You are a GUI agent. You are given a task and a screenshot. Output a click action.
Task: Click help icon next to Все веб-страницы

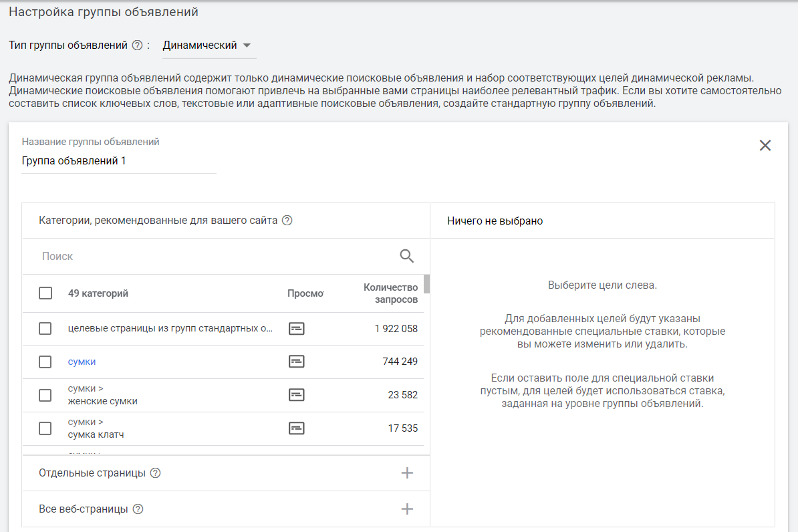[138, 509]
